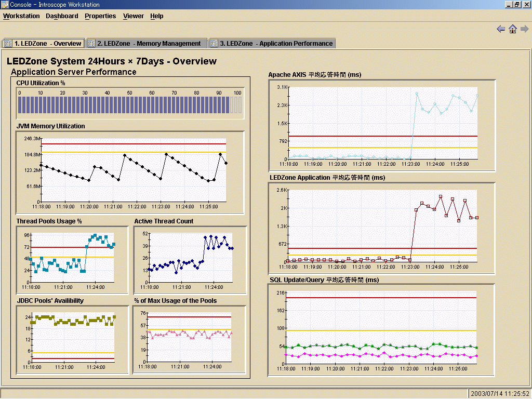Image resolution: width=532 pixels, height=399 pixels.
Task: Click the SQL Update/Query response time chart
Action: pyautogui.click(x=381, y=330)
